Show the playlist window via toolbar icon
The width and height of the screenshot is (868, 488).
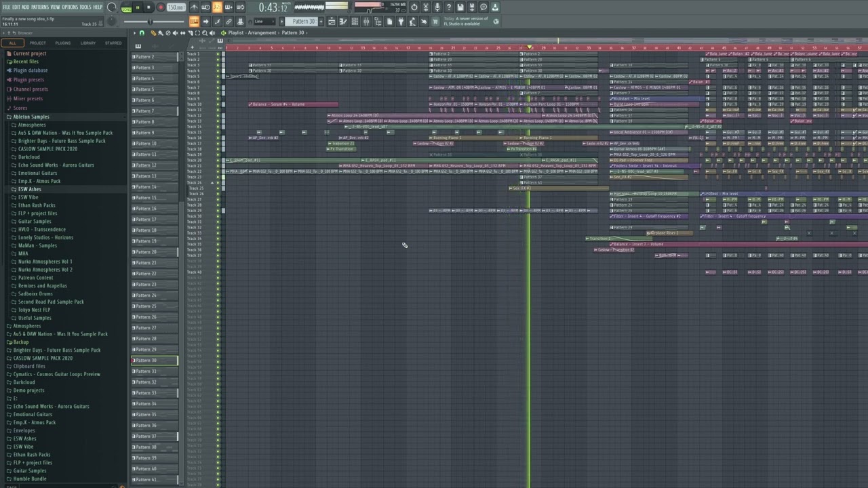332,22
